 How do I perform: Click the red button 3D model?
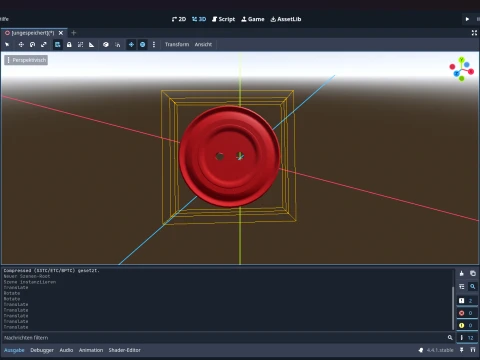click(229, 156)
